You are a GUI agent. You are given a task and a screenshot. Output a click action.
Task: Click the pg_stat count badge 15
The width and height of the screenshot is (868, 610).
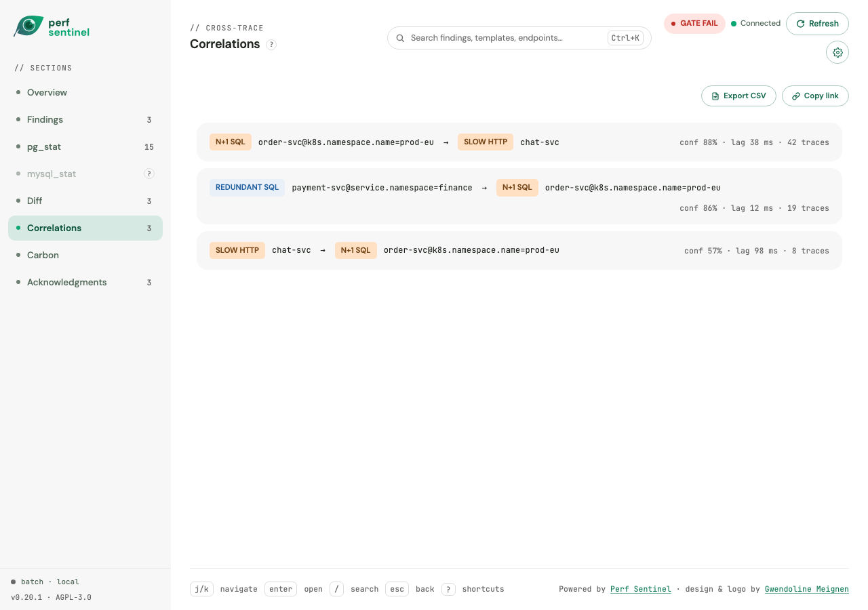coord(149,147)
